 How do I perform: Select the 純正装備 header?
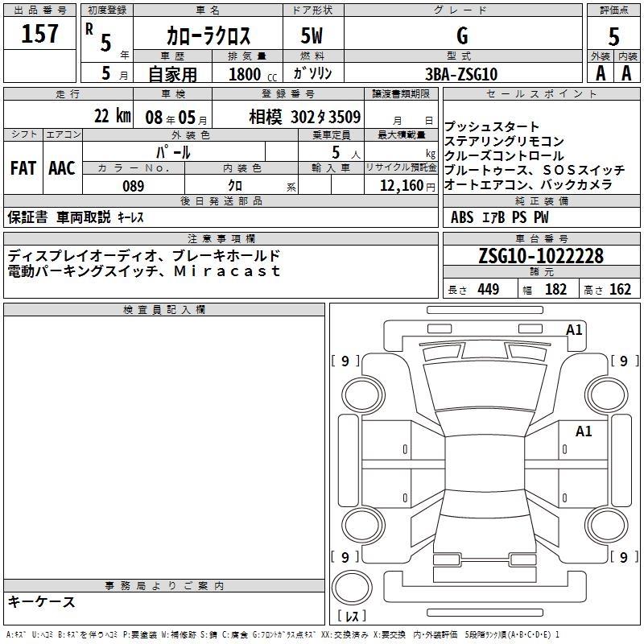click(x=541, y=200)
